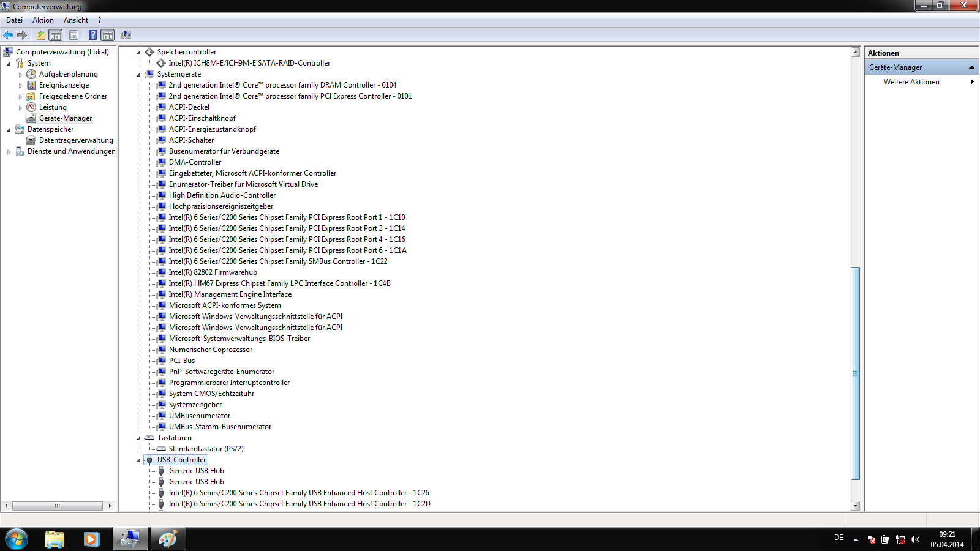The image size is (980, 551).
Task: Collapse the USB-Controller device category
Action: click(138, 460)
